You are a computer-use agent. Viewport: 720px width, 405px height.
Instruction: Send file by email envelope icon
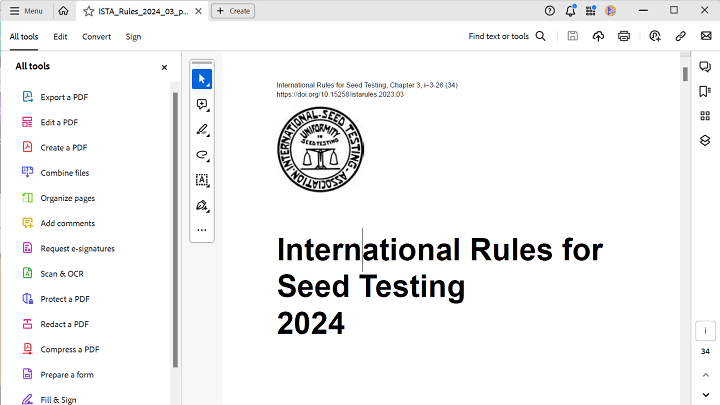[705, 36]
